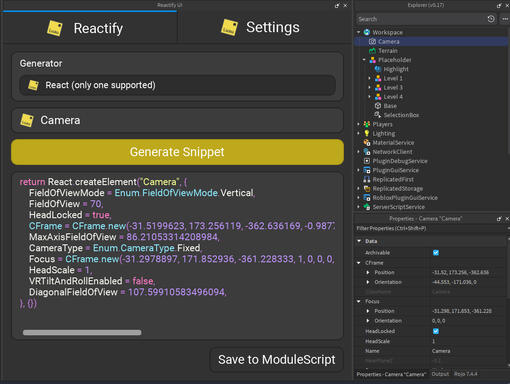Click the ReplicatedStorage icon

click(x=367, y=188)
